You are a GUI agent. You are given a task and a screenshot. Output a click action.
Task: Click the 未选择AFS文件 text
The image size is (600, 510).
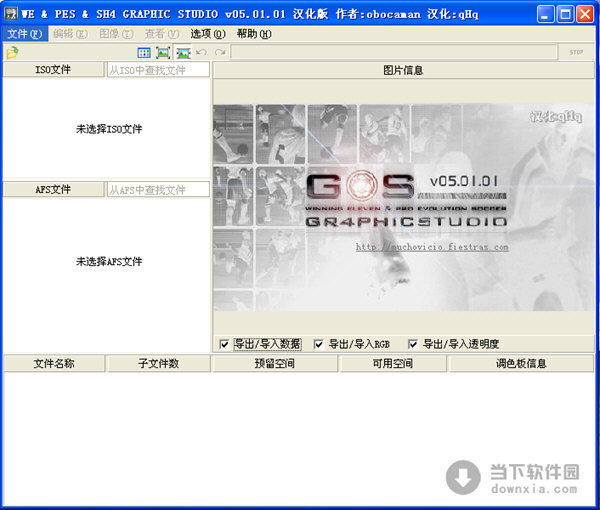(109, 261)
